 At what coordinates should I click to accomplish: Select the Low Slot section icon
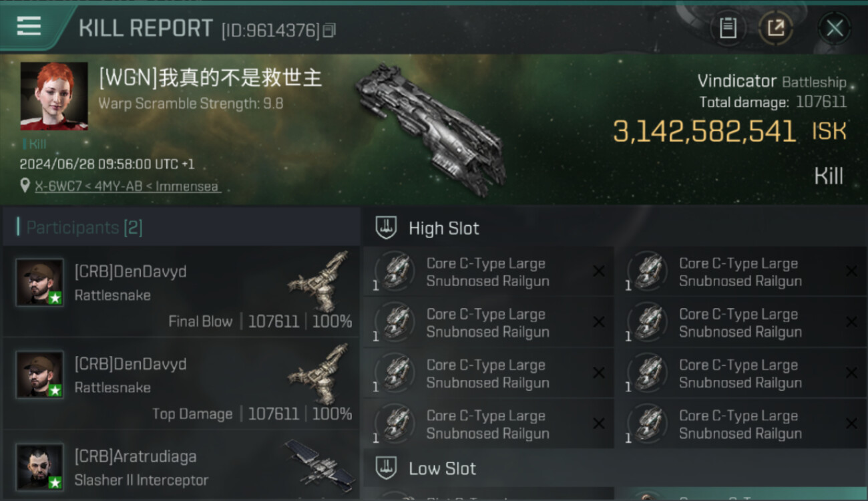pos(386,468)
